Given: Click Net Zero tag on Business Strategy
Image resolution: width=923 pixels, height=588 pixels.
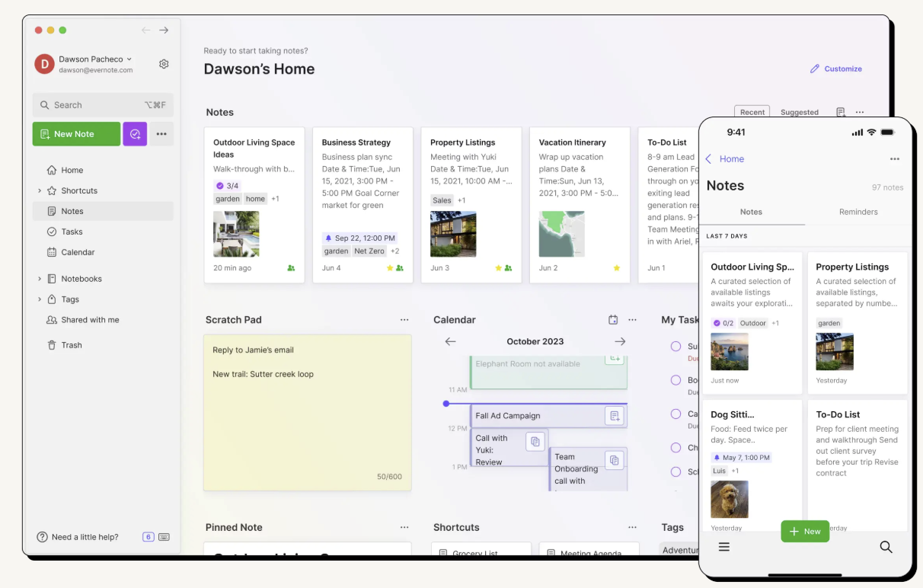Looking at the screenshot, I should pyautogui.click(x=369, y=251).
